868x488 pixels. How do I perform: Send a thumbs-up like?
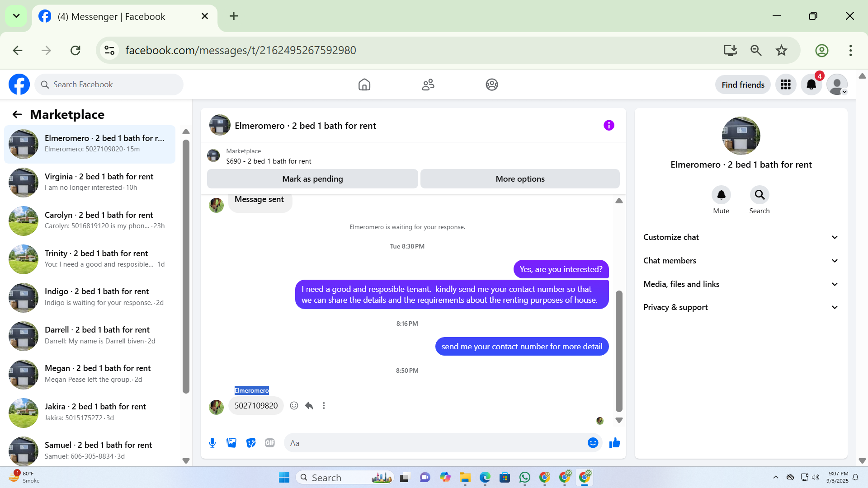614,443
